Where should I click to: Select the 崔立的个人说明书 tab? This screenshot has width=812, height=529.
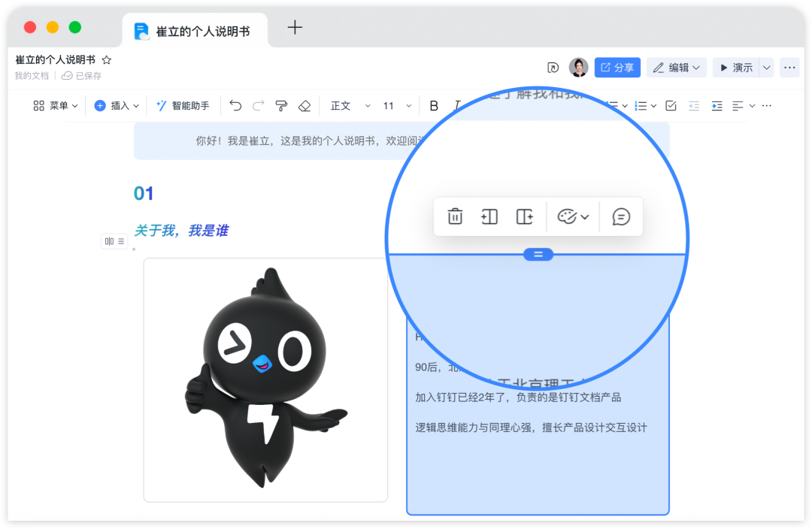click(x=195, y=31)
